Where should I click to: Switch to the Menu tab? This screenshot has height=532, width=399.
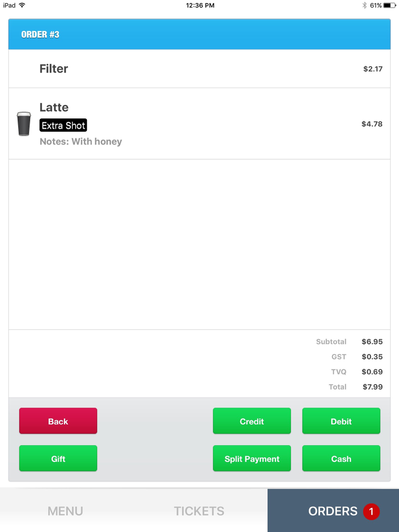click(65, 511)
